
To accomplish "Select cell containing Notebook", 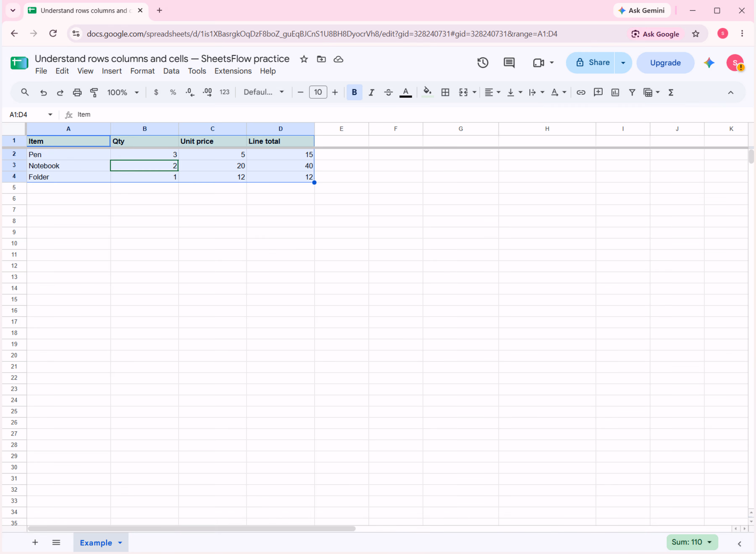I will pos(68,166).
